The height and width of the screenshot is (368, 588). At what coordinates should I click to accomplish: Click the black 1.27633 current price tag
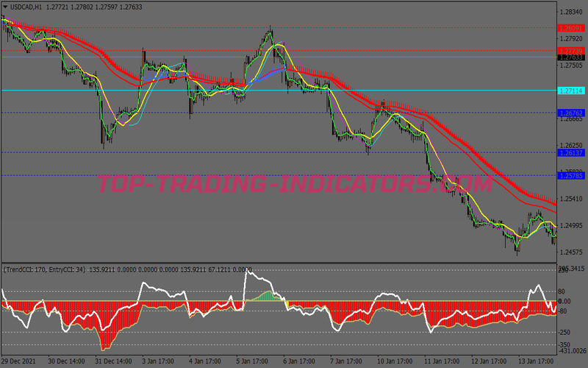pos(571,57)
